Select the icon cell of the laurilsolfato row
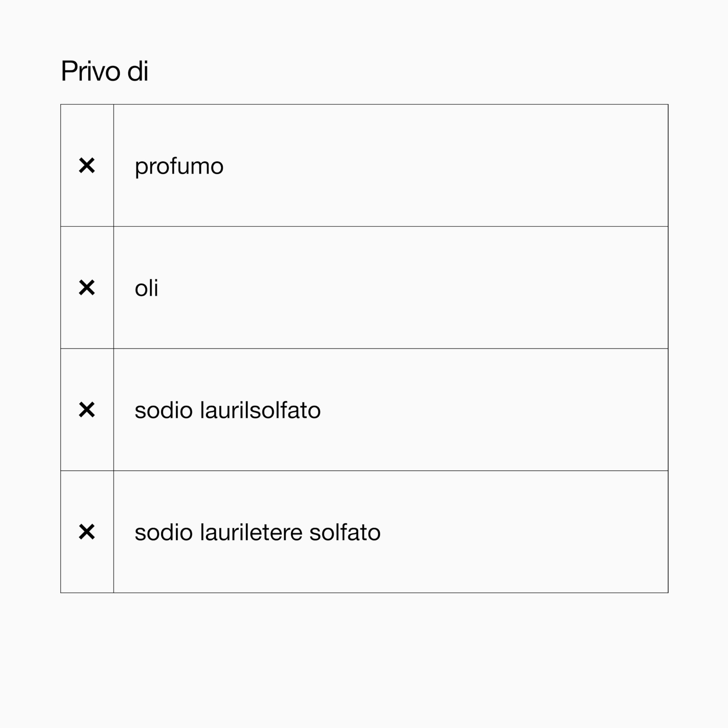The height and width of the screenshot is (728, 728). pos(87,409)
